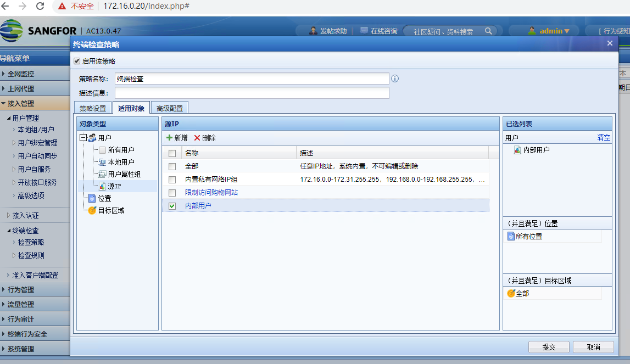Toggle the 启用该策略 checkbox
The height and width of the screenshot is (364, 630).
(77, 61)
